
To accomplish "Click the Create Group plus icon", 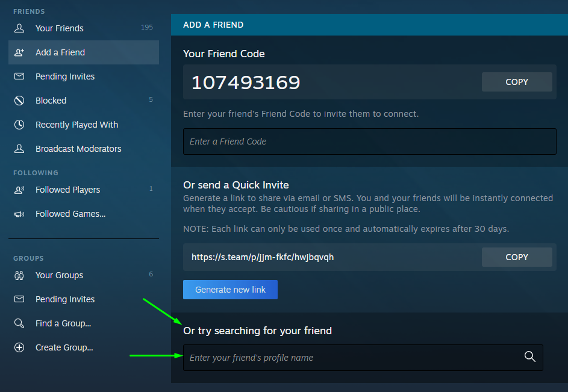I will [19, 347].
